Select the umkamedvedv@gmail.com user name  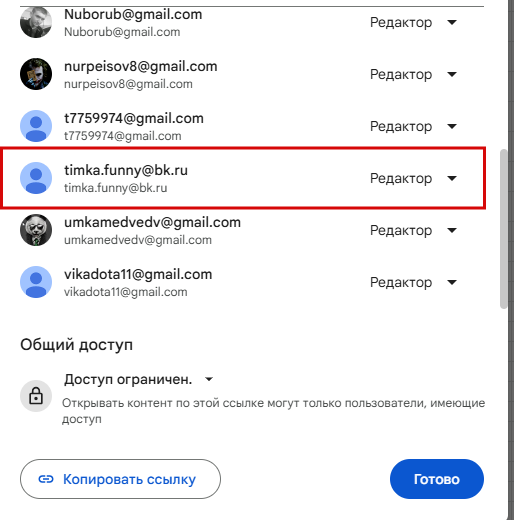point(152,222)
